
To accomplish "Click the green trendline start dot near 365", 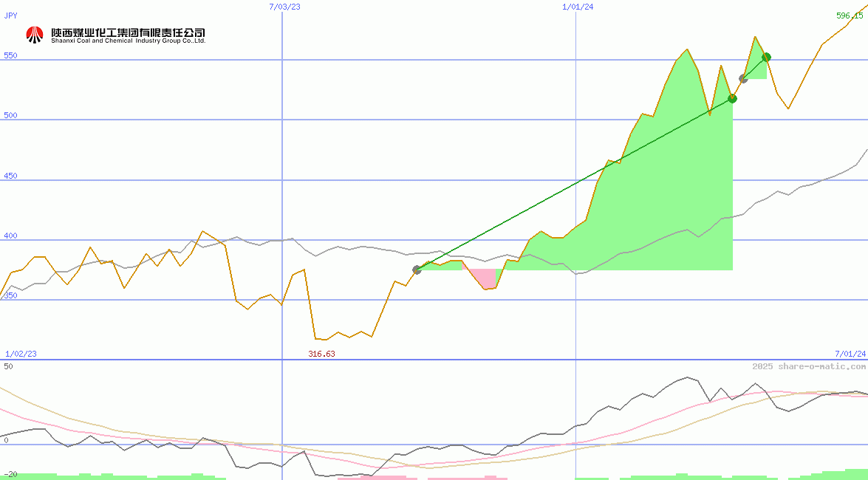I will click(417, 270).
